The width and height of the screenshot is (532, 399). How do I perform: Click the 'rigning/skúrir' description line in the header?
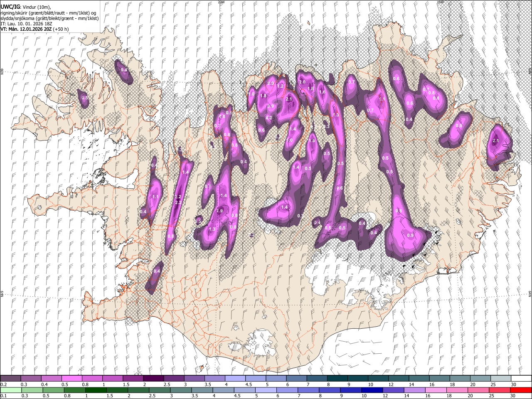48,13
